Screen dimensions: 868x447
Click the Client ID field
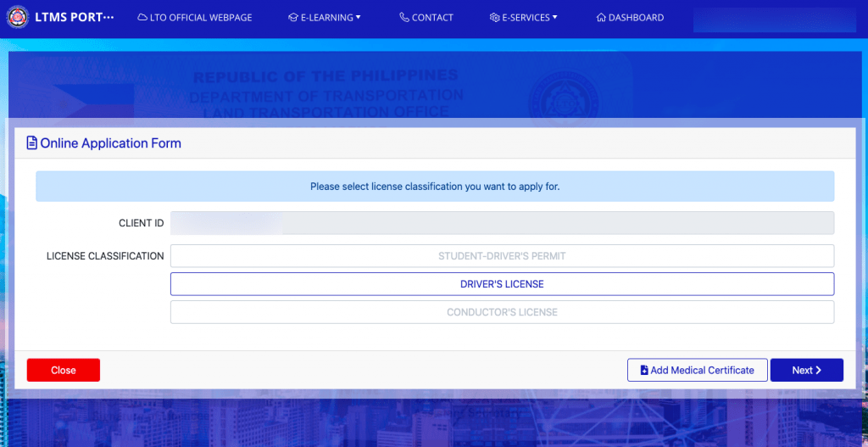[x=502, y=223]
